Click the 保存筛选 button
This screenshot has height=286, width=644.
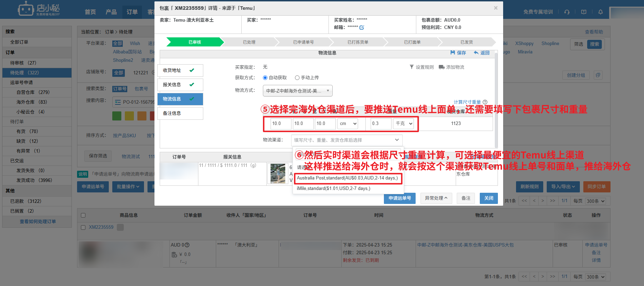click(98, 156)
